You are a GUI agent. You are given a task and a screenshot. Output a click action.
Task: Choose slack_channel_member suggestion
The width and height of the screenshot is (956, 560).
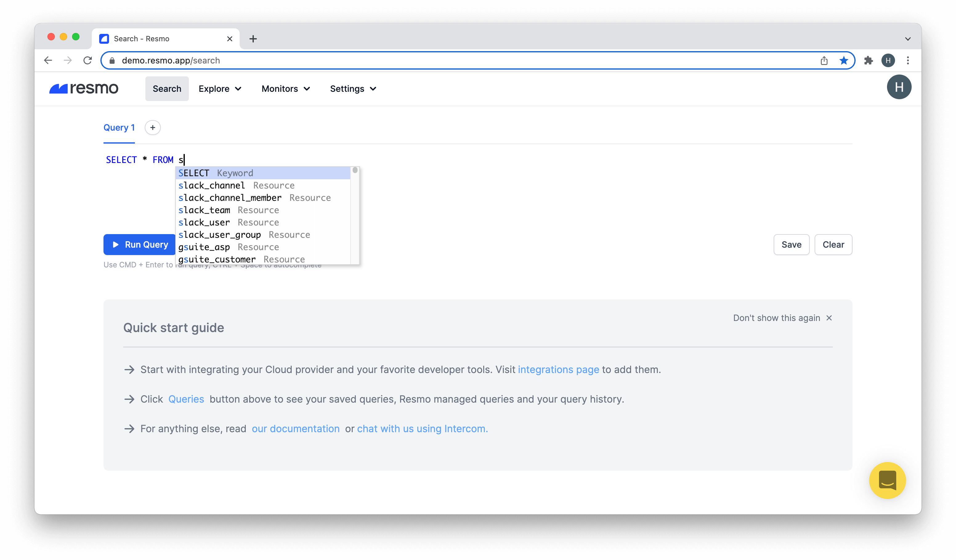tap(263, 198)
